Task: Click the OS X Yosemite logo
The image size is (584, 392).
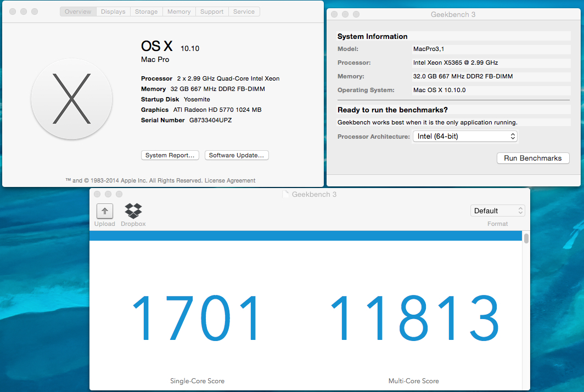Action: tap(71, 99)
